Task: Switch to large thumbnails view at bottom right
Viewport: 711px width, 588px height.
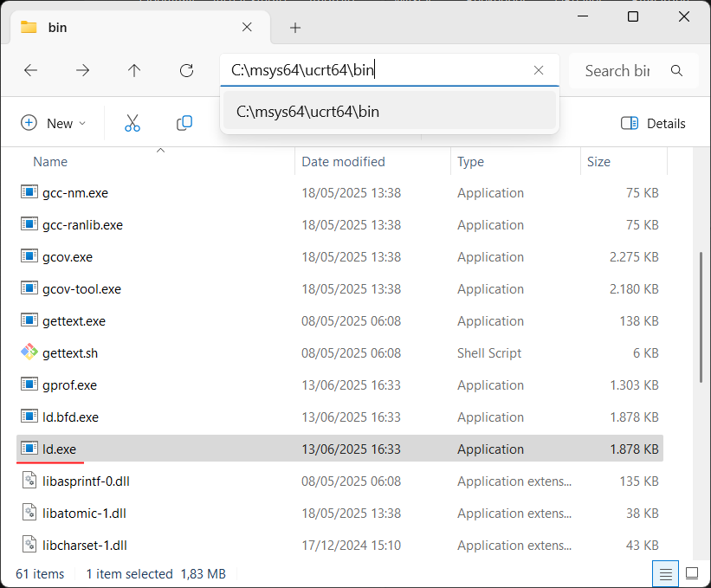Action: pyautogui.click(x=691, y=573)
